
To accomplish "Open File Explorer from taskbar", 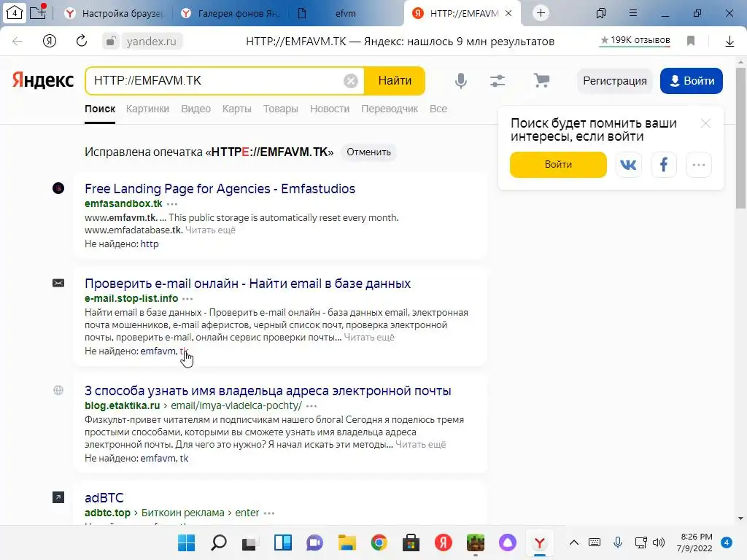I will (347, 542).
